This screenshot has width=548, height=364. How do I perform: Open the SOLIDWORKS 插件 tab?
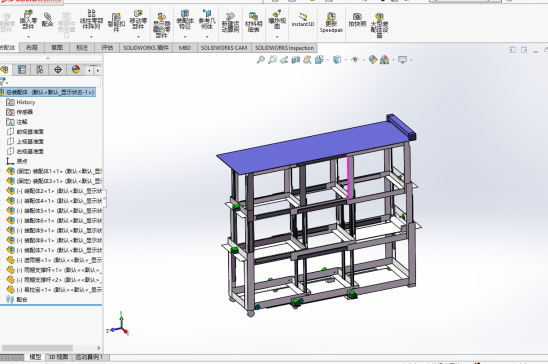coord(146,48)
